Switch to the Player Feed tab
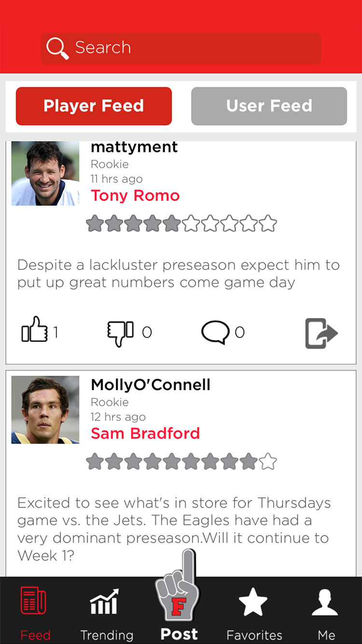362x644 pixels. coord(94,106)
